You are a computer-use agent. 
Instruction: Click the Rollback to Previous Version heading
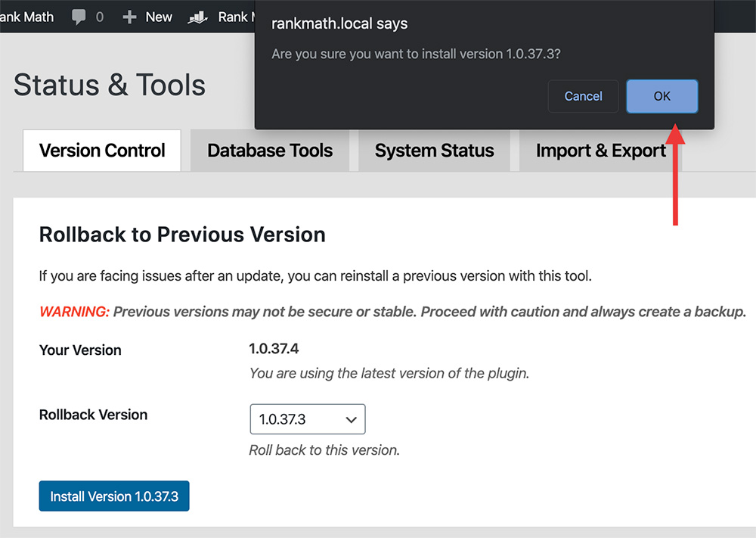point(182,235)
